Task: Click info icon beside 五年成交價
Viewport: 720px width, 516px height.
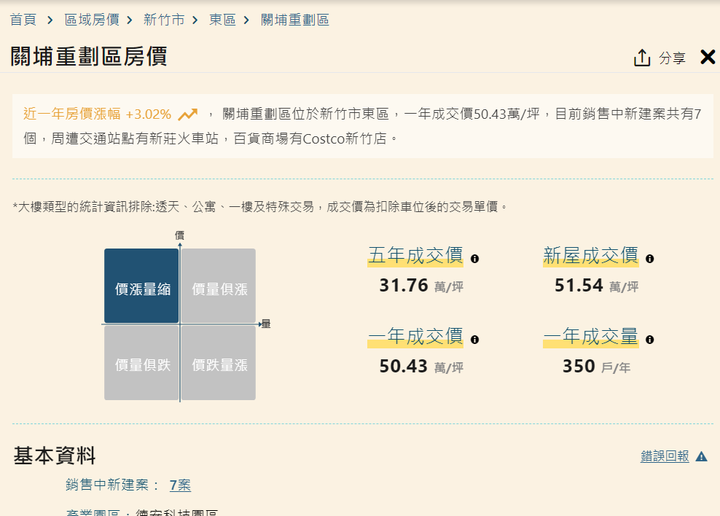Action: tap(475, 259)
